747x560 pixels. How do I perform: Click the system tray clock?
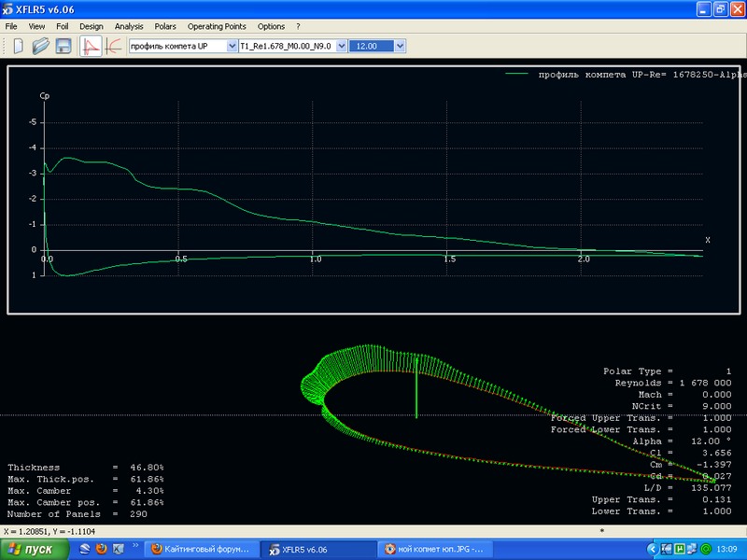click(x=728, y=550)
